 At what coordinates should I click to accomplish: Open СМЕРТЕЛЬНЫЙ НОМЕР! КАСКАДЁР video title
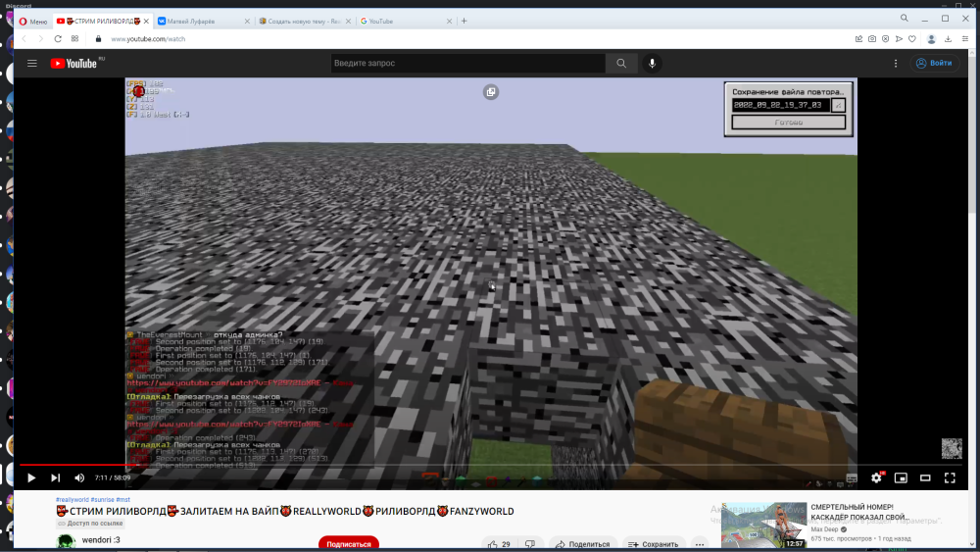click(858, 512)
